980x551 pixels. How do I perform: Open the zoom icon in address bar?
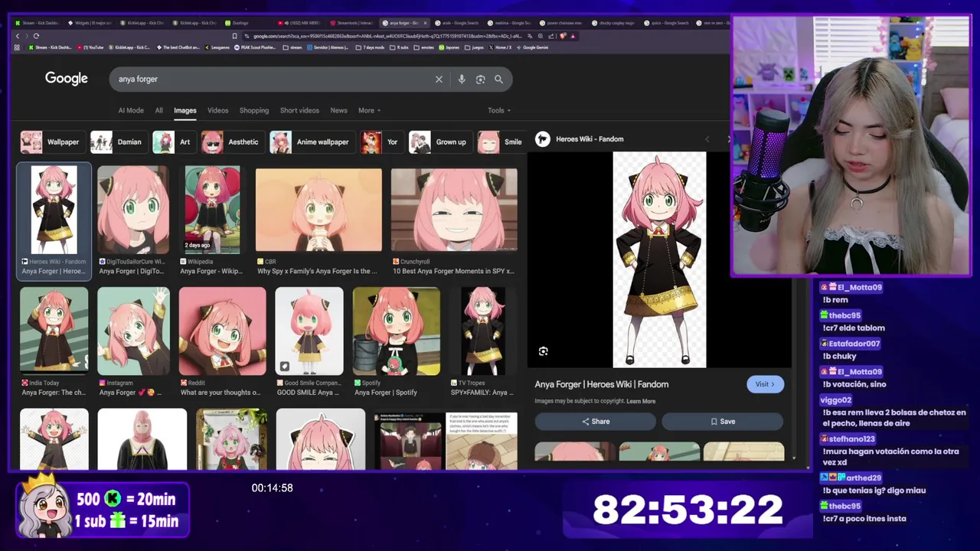(541, 36)
